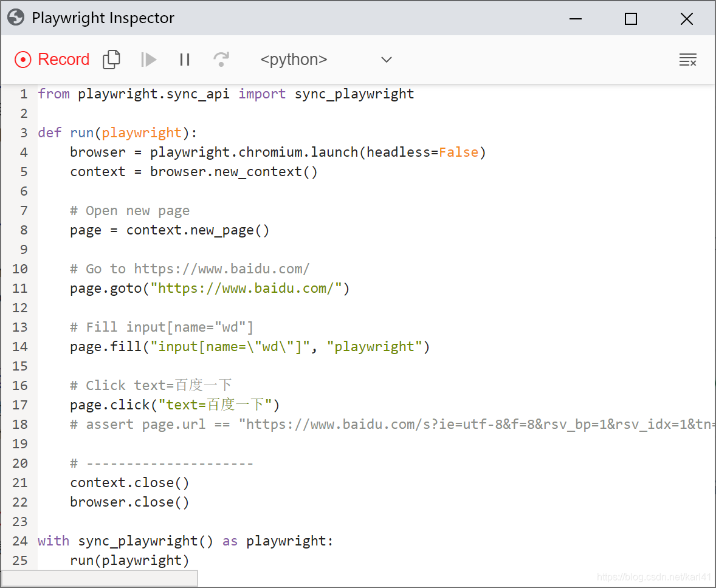Click the horizontal scrollbar thumb at bottom
The width and height of the screenshot is (716, 588).
[x=100, y=578]
